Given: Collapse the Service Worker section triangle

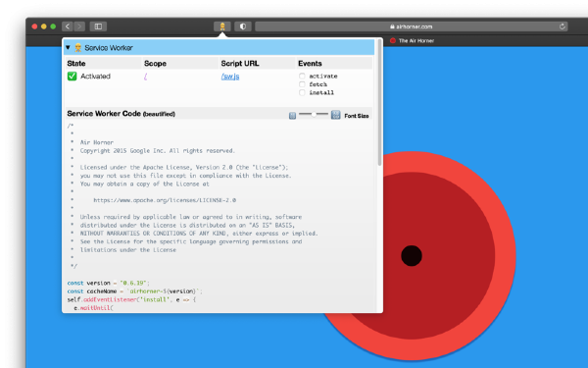Looking at the screenshot, I should point(68,48).
